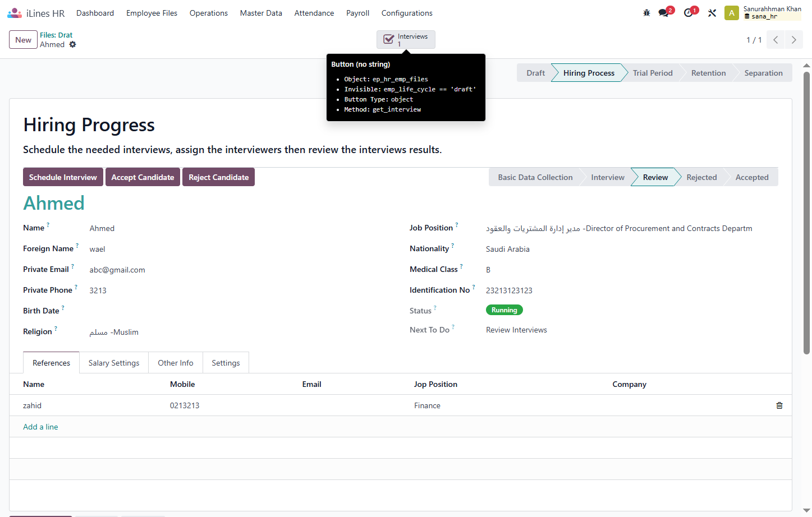Image resolution: width=812 pixels, height=517 pixels.
Task: Select the Interview hiring stage
Action: coord(607,177)
